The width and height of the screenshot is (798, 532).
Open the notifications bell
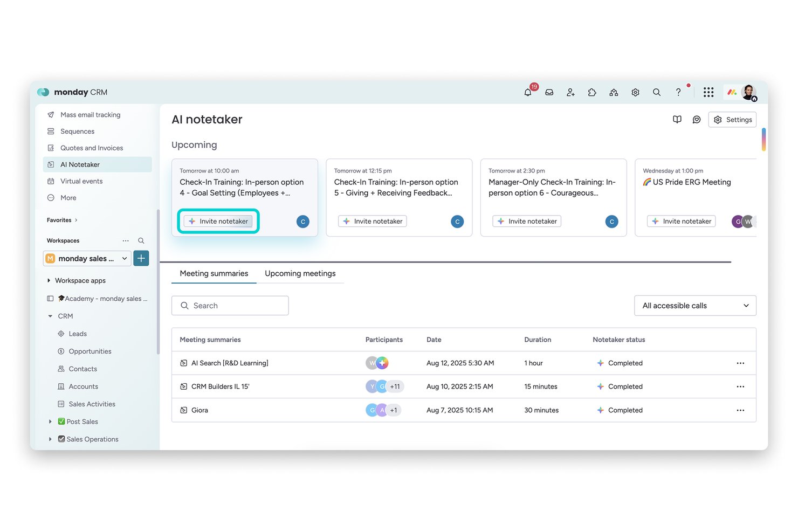click(x=528, y=92)
